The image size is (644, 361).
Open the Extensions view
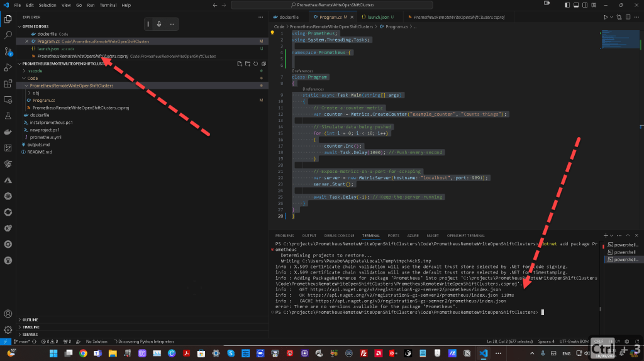tap(8, 84)
